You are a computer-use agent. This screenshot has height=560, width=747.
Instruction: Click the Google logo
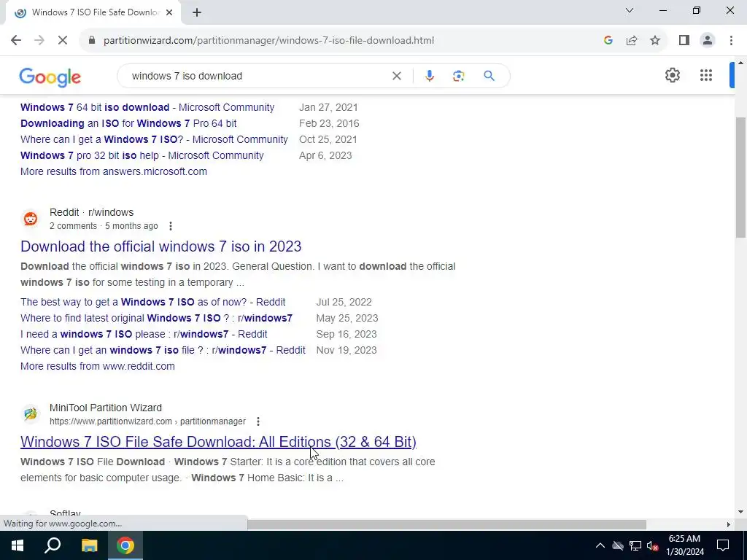click(50, 77)
